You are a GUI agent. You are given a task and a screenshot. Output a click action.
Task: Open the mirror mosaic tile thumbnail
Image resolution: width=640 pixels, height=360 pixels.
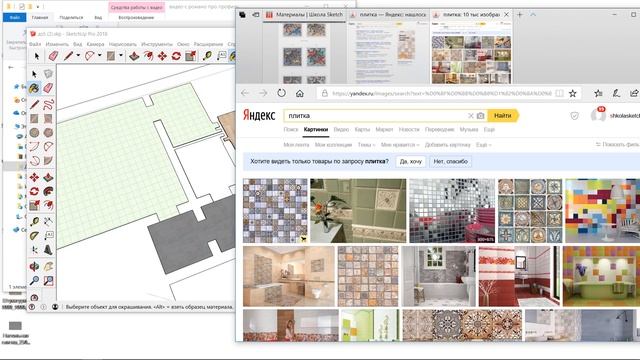point(452,211)
